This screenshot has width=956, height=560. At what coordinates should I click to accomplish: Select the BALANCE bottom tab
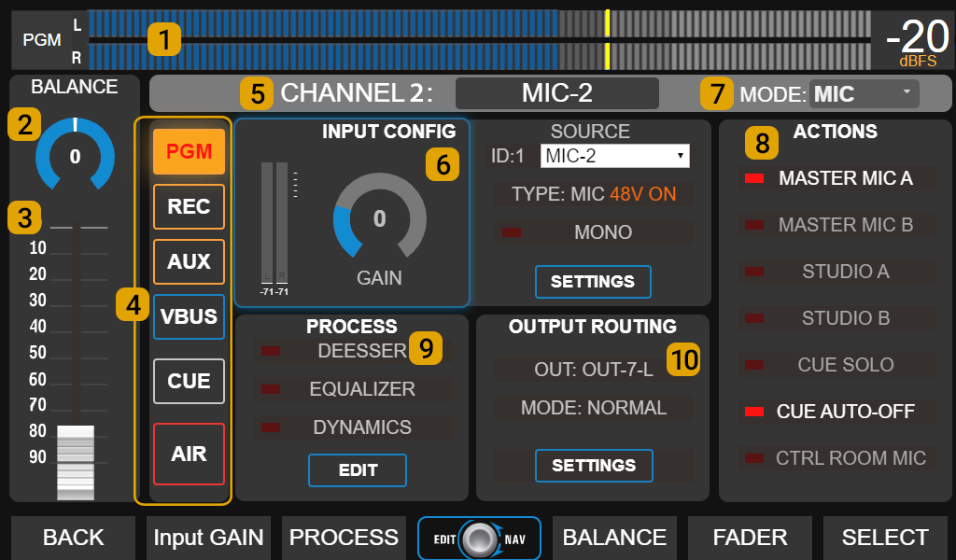click(614, 538)
